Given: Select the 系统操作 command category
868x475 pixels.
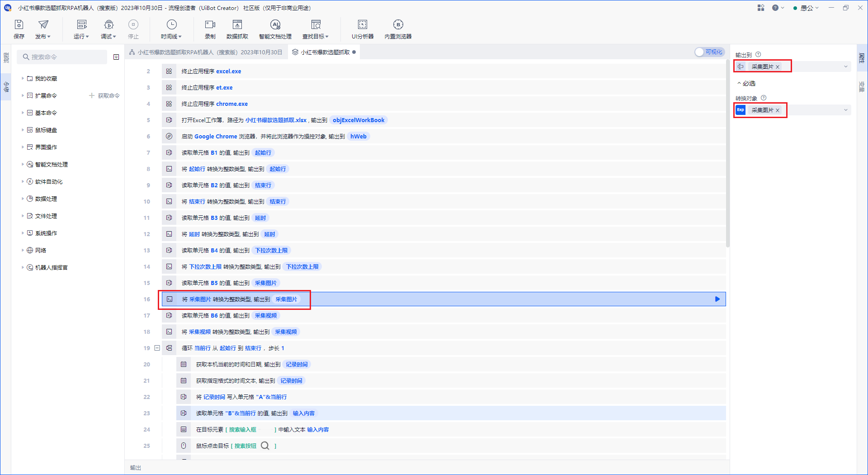Looking at the screenshot, I should tap(46, 233).
